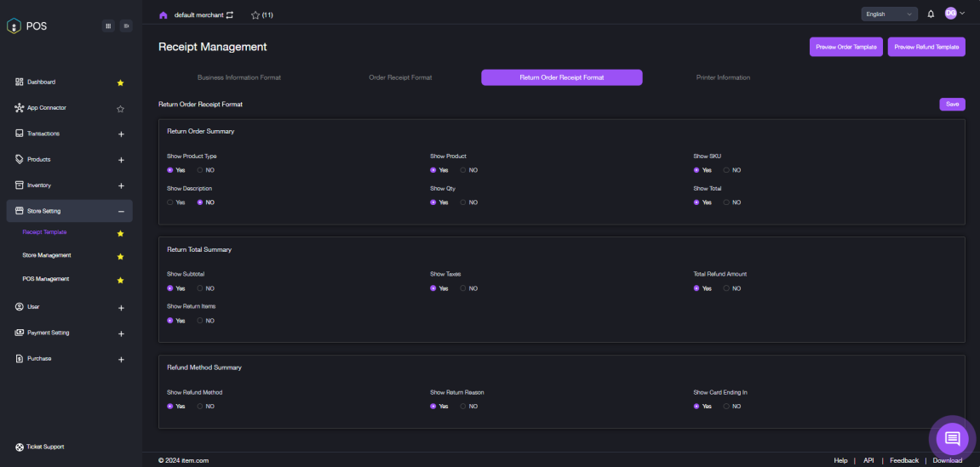Click the notification bell icon
The height and width of the screenshot is (467, 980).
(x=931, y=14)
